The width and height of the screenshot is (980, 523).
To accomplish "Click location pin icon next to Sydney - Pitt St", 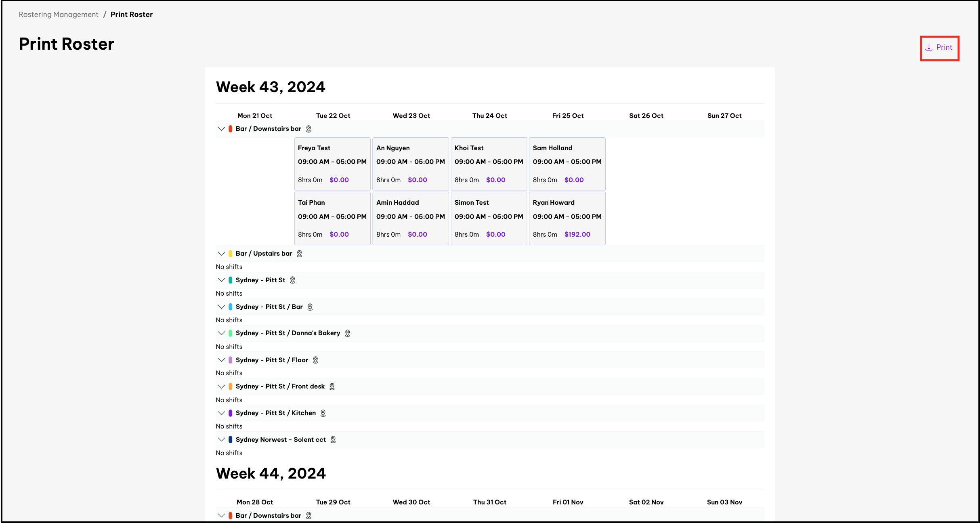I will pos(293,280).
